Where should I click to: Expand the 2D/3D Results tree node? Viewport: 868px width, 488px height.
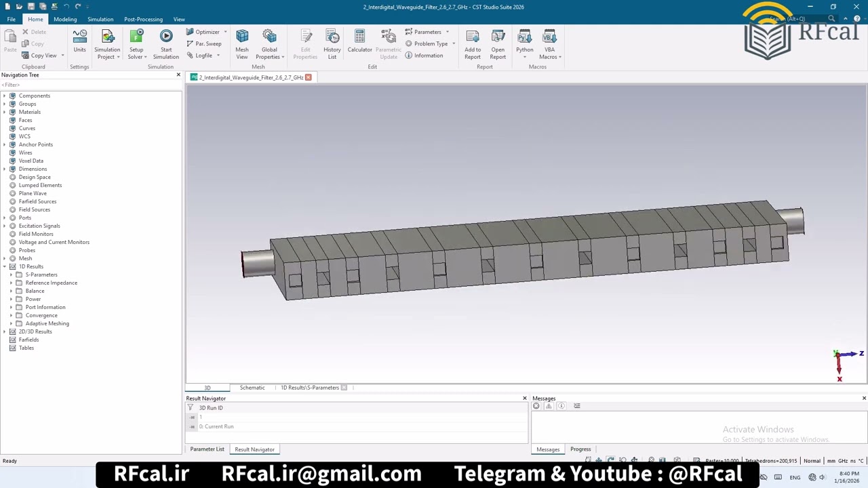click(5, 331)
